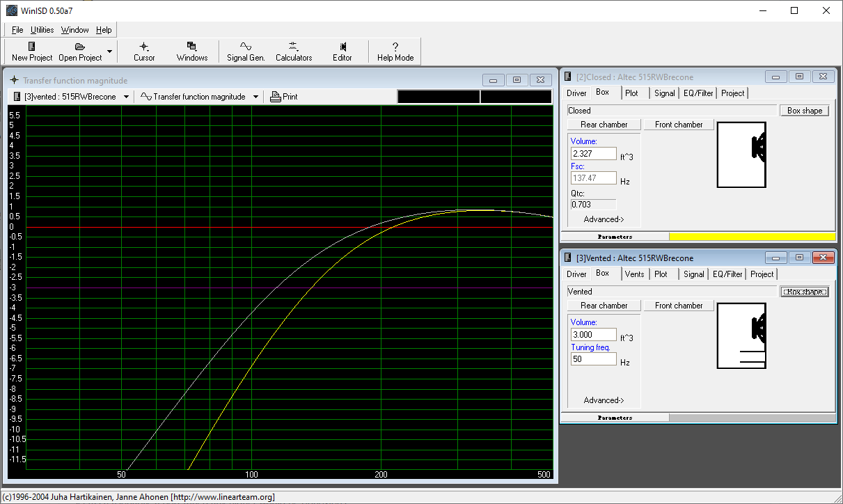Open the Windows toolbar button
Image resolution: width=843 pixels, height=504 pixels.
[x=192, y=52]
